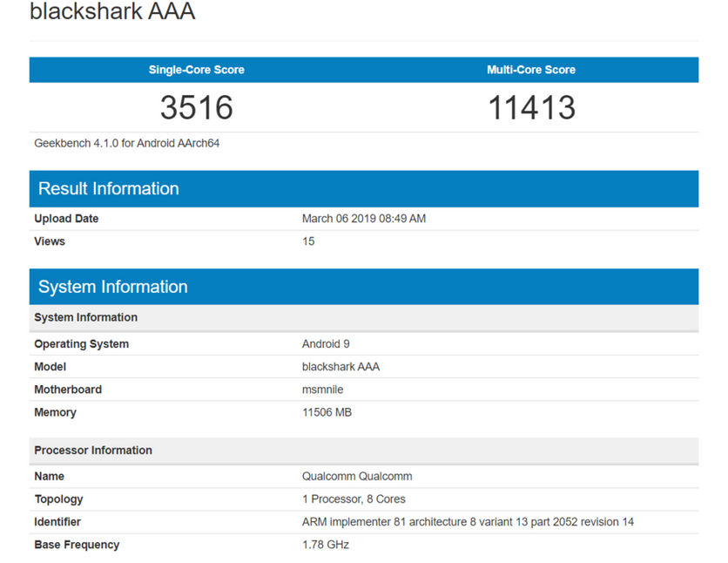Click the Model label
The height and width of the screenshot is (563, 728).
pos(51,367)
